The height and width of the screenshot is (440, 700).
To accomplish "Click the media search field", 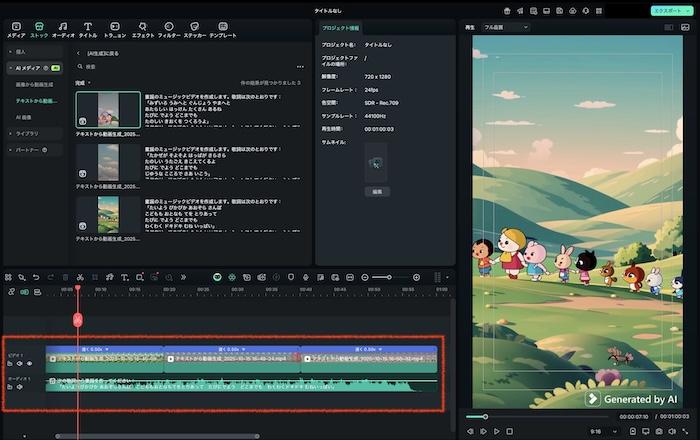I will [x=183, y=66].
